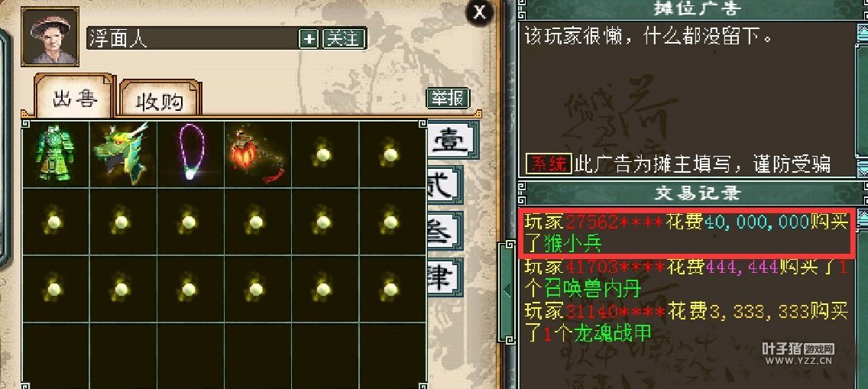Select the green dragon soul armor item
Screen dimensions: 868x389
point(55,154)
